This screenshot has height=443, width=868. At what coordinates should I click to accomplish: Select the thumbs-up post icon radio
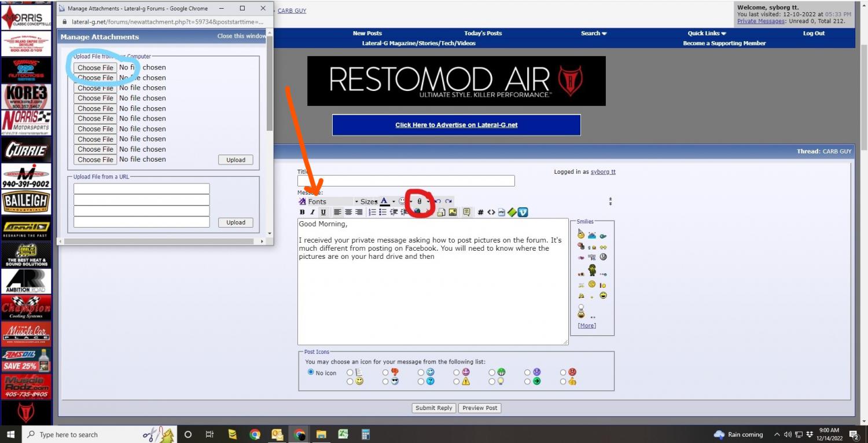[564, 382]
